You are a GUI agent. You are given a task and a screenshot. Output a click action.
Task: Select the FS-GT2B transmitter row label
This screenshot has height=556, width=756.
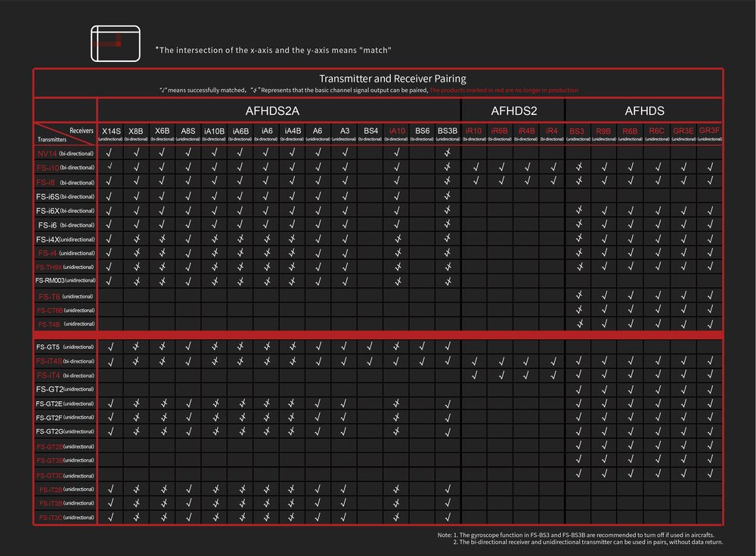coord(65,446)
